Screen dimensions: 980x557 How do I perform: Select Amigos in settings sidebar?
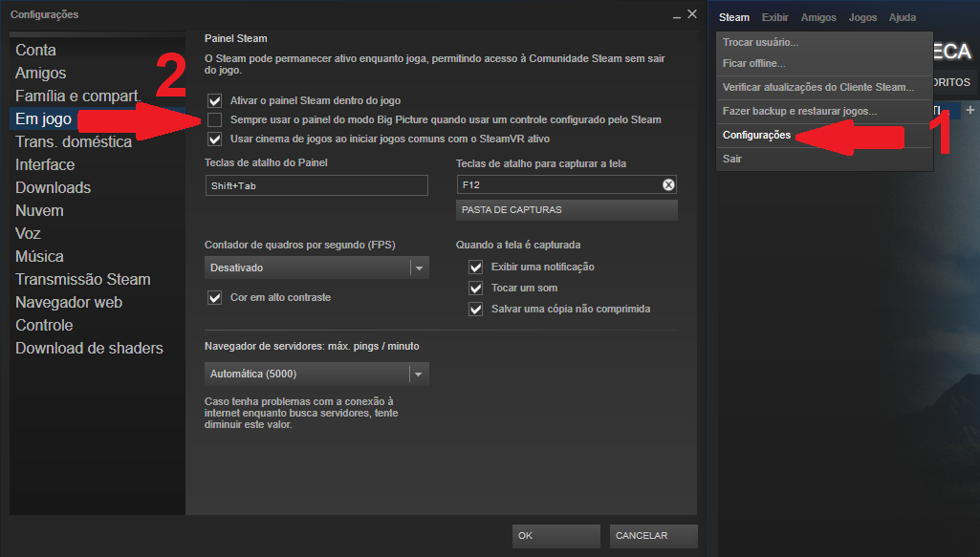click(x=98, y=73)
